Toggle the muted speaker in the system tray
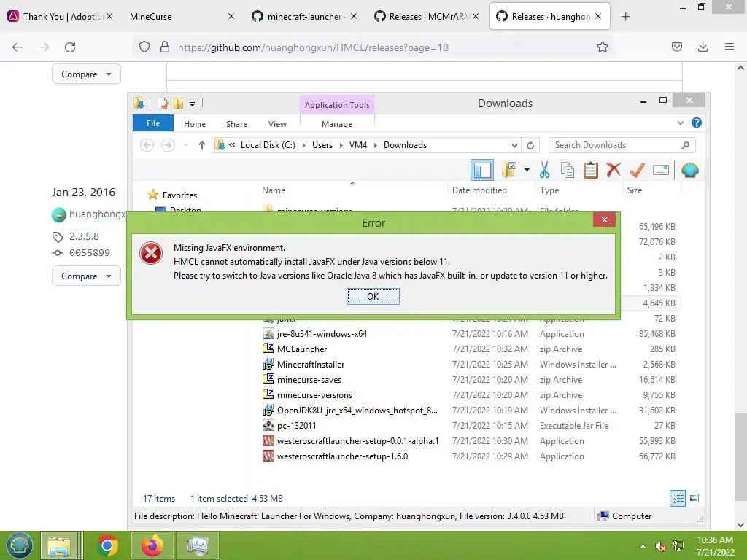The height and width of the screenshot is (560, 747). point(660,546)
